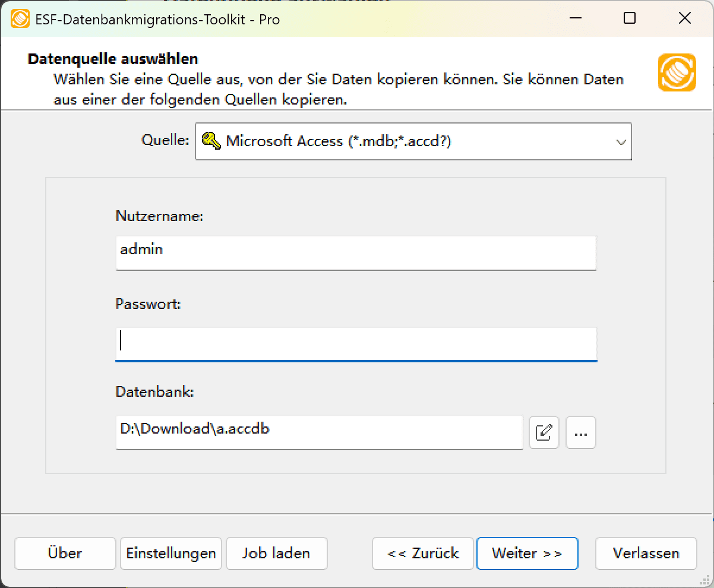Select the Datenbank path D:\Download\a.accdb
Viewport: 714px width, 588px height.
pos(319,432)
